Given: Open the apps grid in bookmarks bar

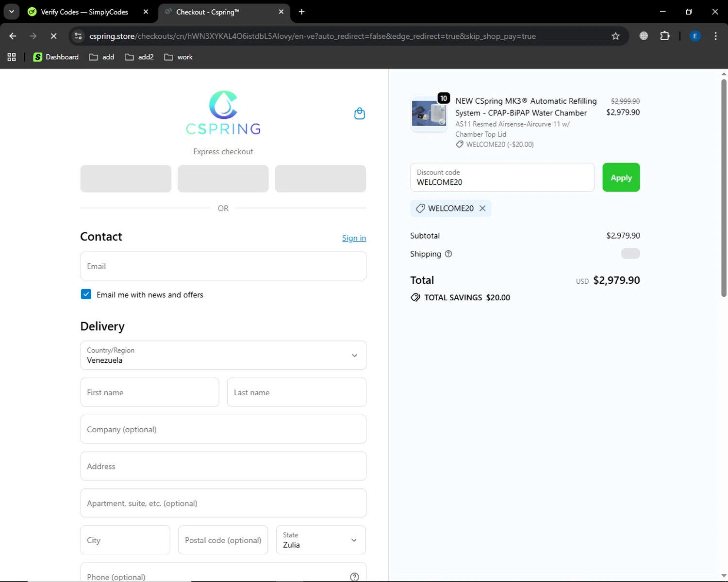Looking at the screenshot, I should click(x=12, y=57).
